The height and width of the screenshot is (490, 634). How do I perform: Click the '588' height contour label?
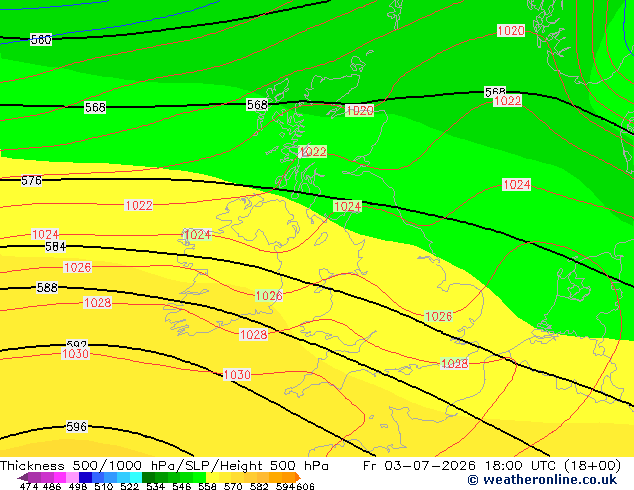(x=47, y=287)
